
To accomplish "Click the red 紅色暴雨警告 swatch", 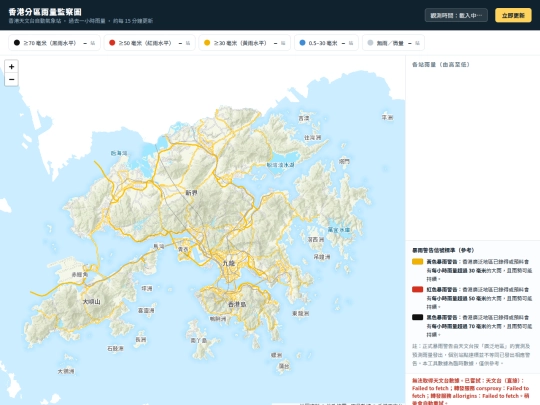I will click(x=417, y=289).
